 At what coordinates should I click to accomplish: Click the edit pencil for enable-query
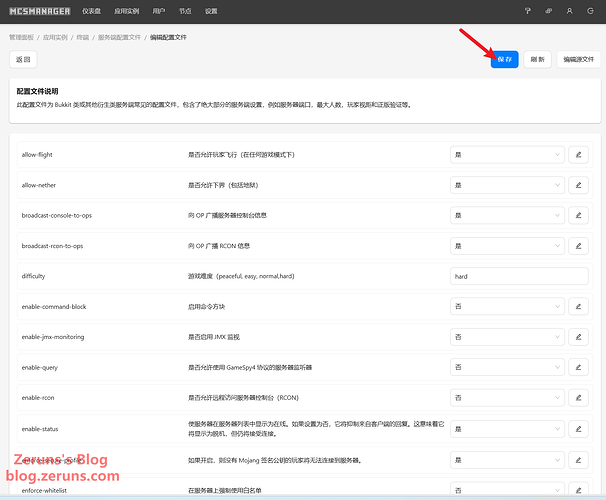(x=578, y=367)
